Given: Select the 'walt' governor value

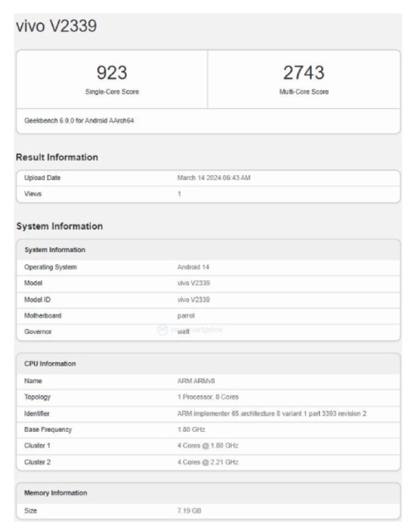Looking at the screenshot, I should 183,332.
